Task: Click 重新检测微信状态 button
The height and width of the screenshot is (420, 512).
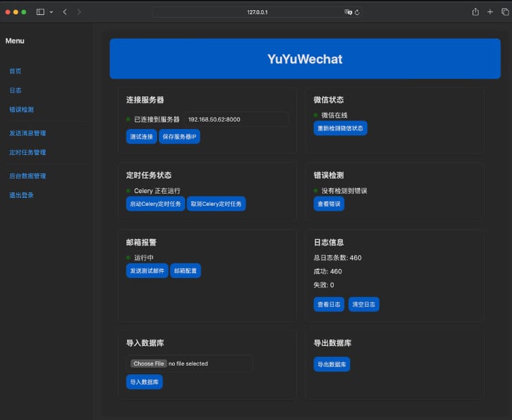Action: [341, 128]
